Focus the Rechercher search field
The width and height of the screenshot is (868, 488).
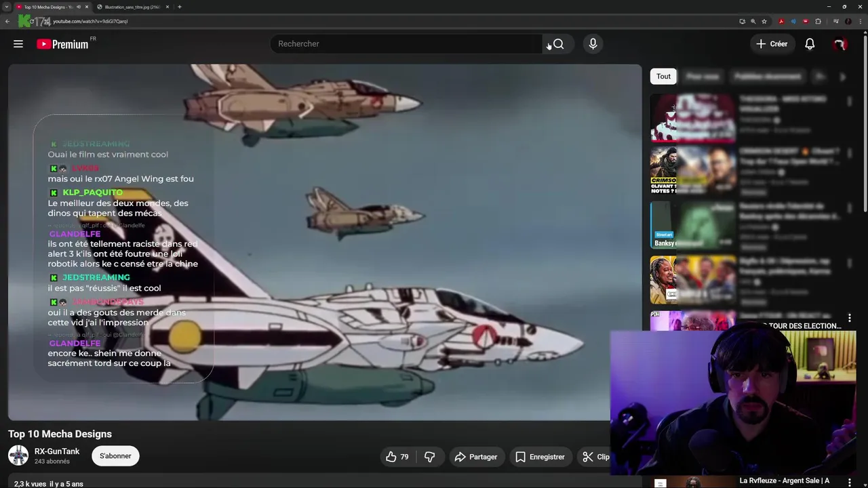406,44
